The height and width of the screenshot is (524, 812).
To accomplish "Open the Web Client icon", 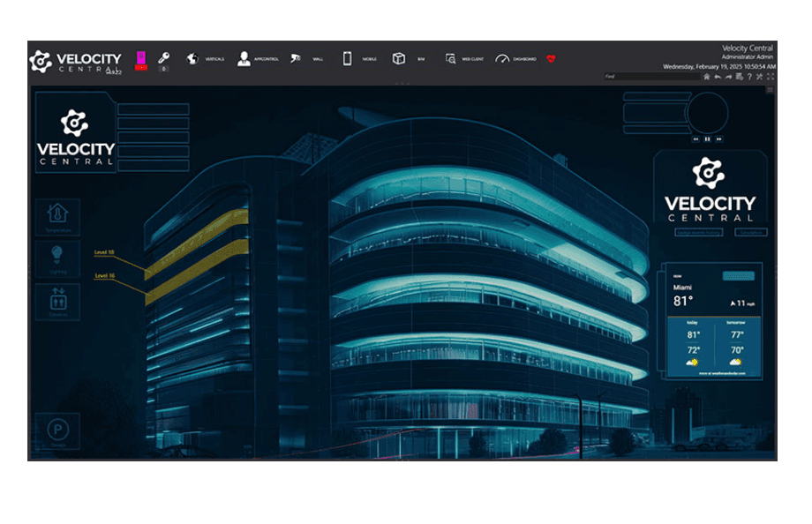I will 450,58.
